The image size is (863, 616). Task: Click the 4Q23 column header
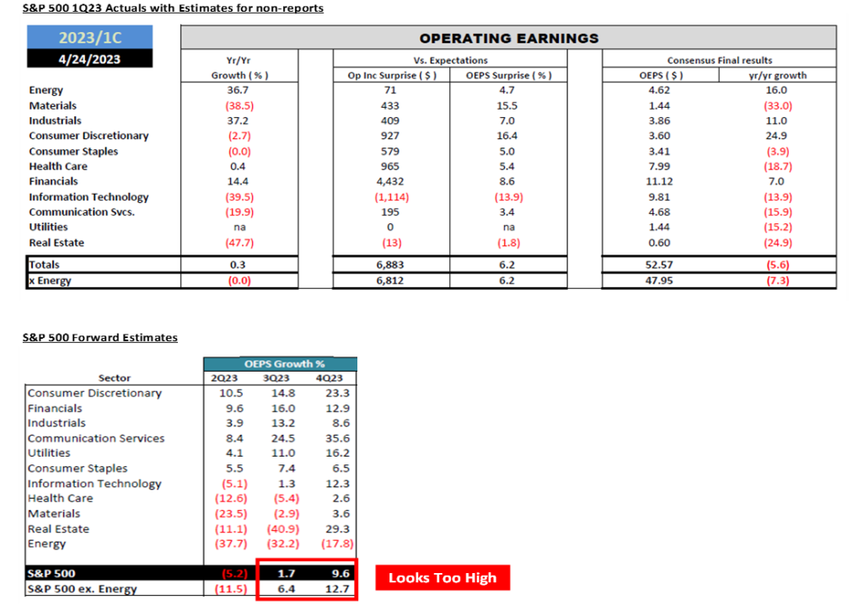[x=330, y=378]
